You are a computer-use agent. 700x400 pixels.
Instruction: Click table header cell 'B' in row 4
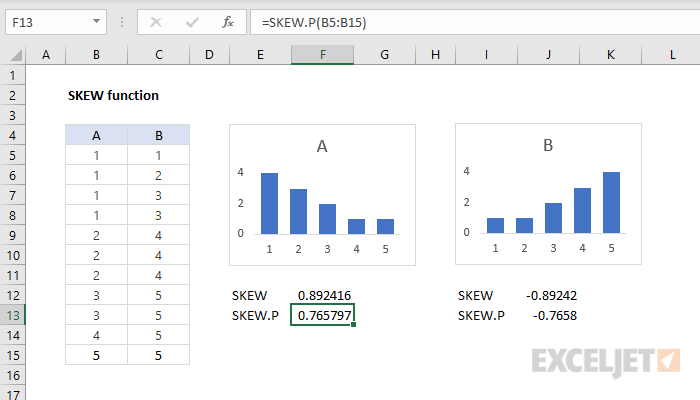pos(158,135)
